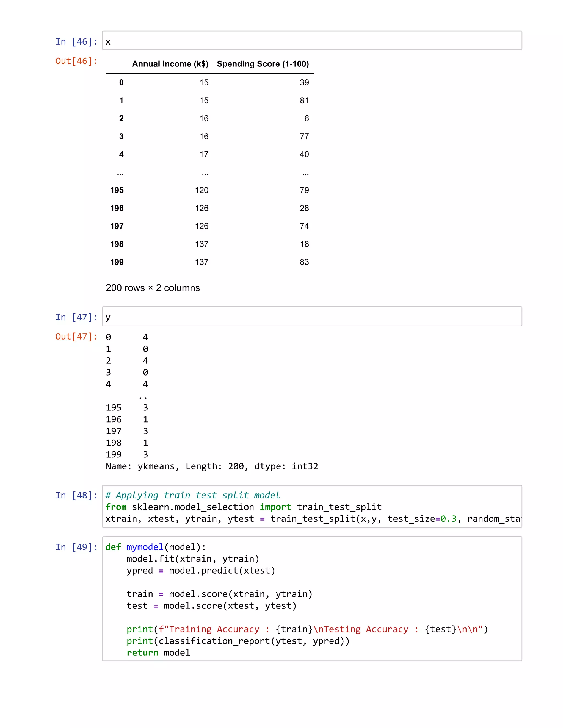
Task: Click the mymodel function code cell In [49]
Action: pos(312,599)
